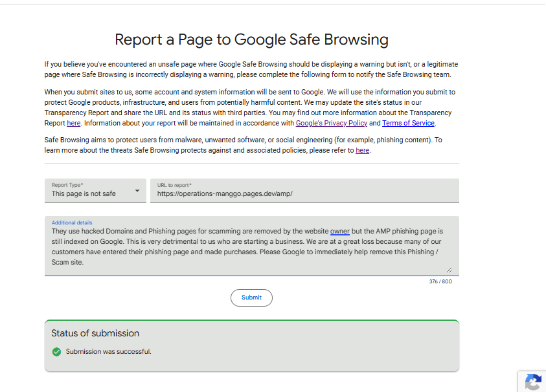Open Google's Privacy Policy link

(331, 123)
